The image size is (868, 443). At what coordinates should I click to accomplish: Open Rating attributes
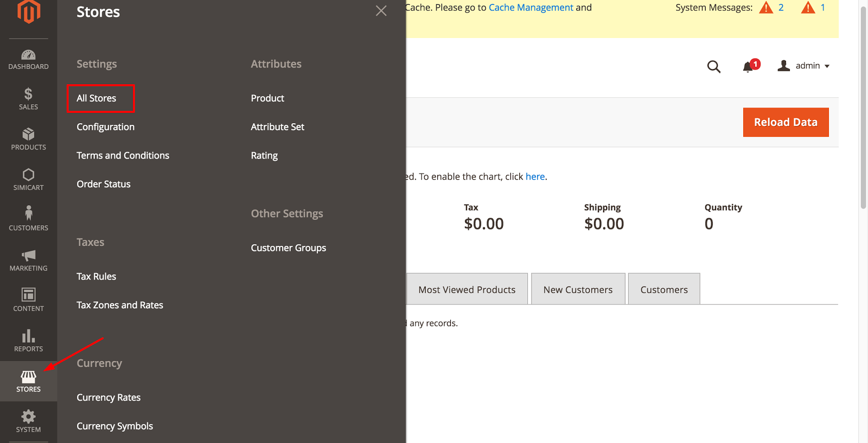tap(264, 156)
